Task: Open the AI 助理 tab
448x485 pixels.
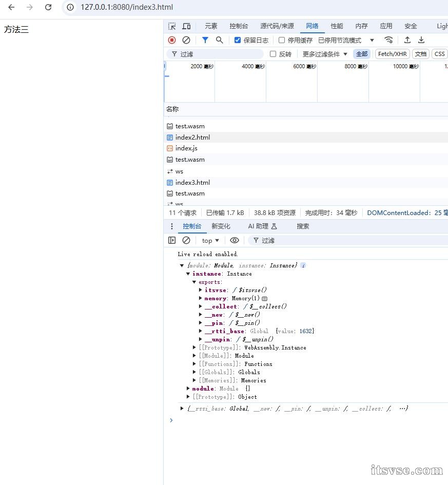Action: click(262, 226)
